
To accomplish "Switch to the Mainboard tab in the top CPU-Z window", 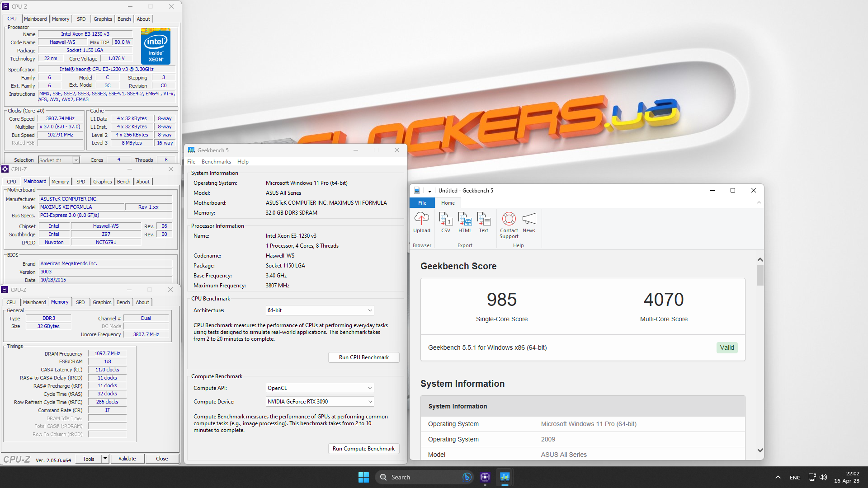I will point(35,19).
